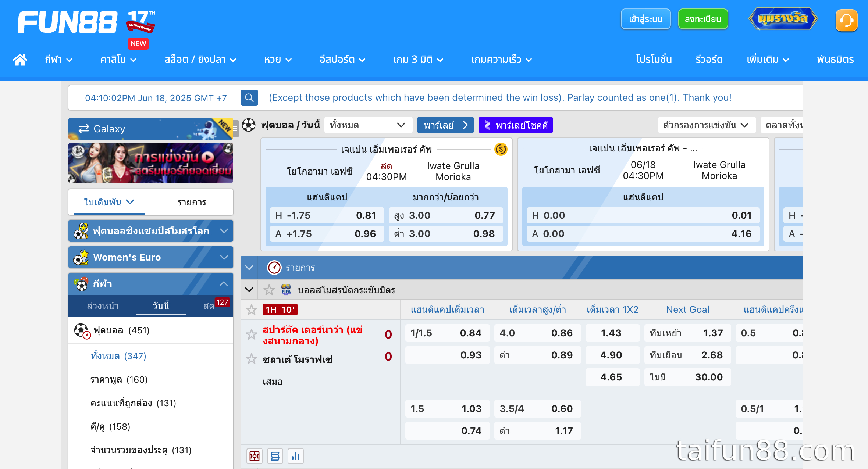Bet on ทีมเหย้า Next Goal odds 1.37
This screenshot has width=868, height=469.
tap(687, 333)
